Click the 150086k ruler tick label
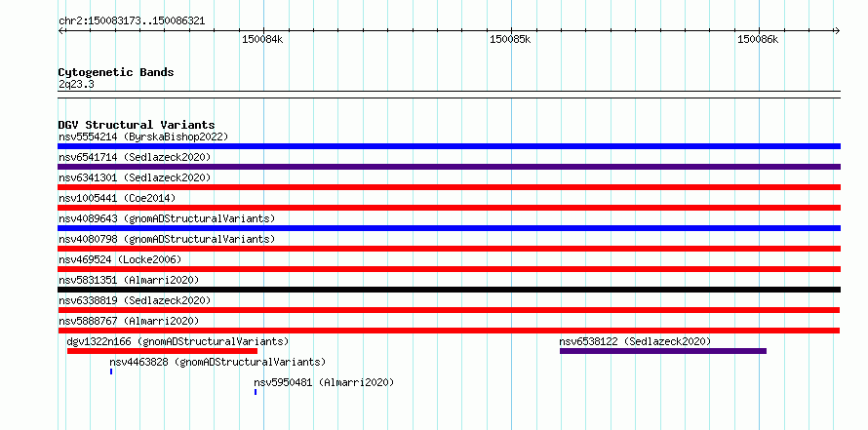The height and width of the screenshot is (430, 868). point(758,39)
